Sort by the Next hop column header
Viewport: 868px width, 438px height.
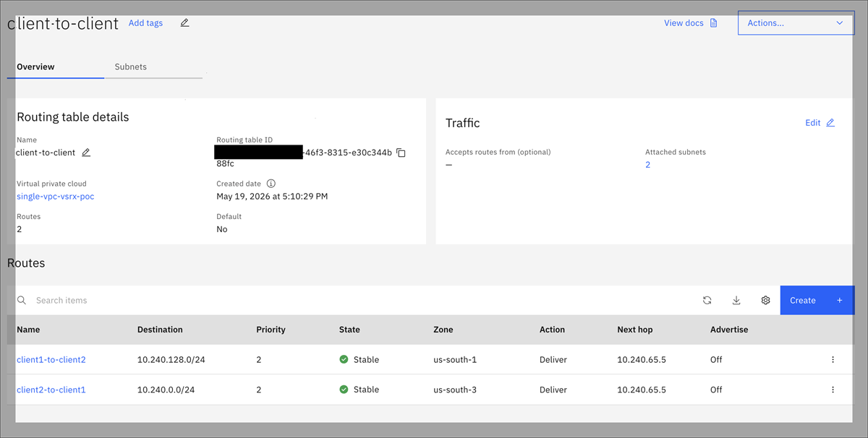click(x=635, y=330)
